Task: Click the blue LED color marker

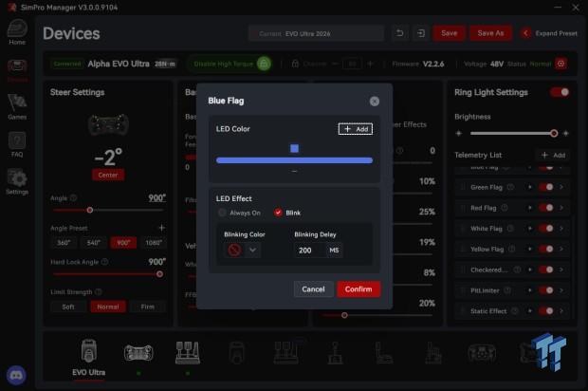Action: point(294,149)
